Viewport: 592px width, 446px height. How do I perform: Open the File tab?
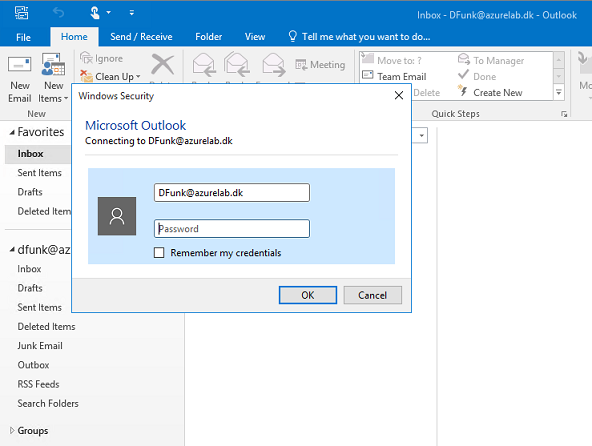coord(23,37)
